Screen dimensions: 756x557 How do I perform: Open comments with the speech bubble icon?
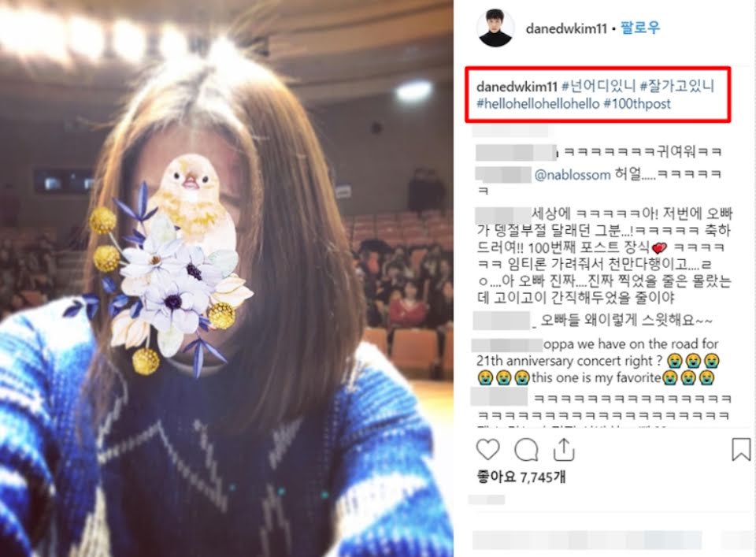[x=526, y=450]
